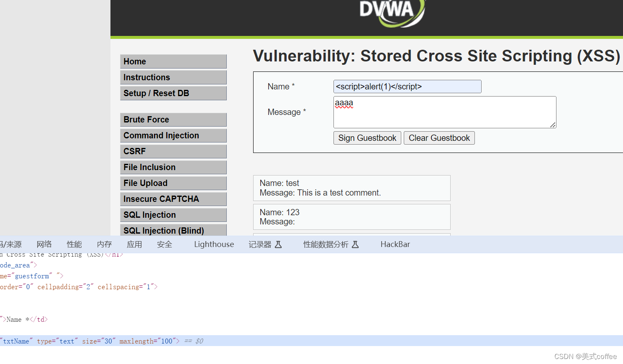The image size is (623, 364).
Task: Switch to the HackBar tab
Action: coord(395,244)
